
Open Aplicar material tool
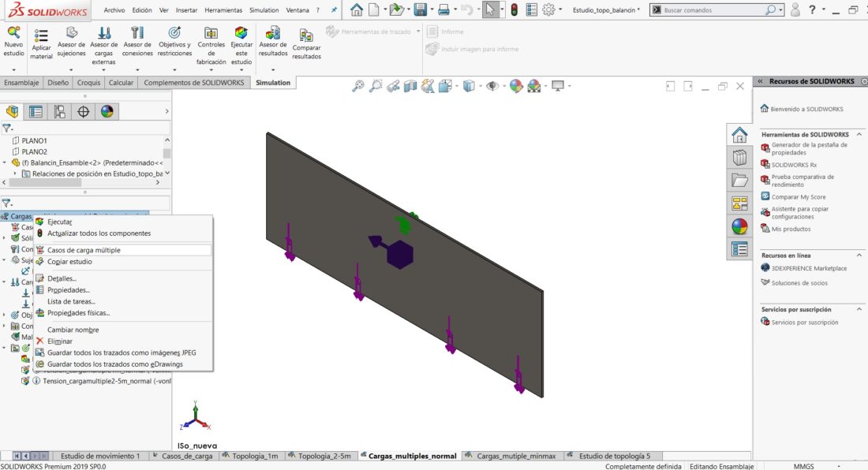coord(41,36)
